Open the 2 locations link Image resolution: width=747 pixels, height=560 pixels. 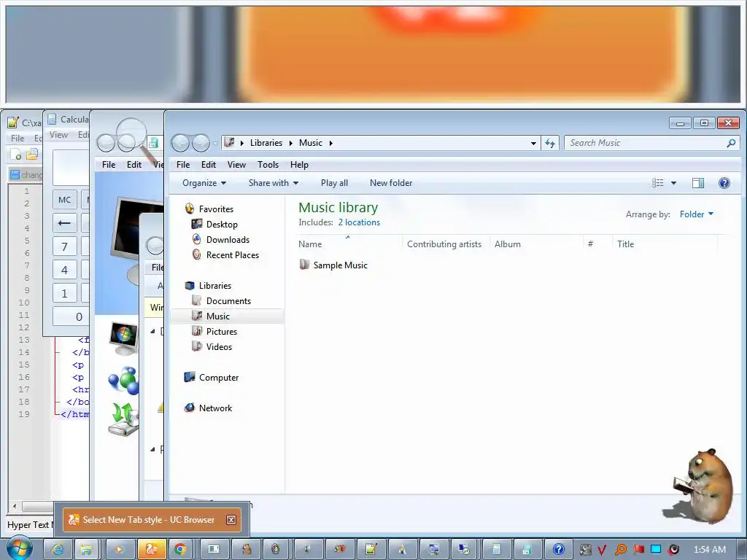click(x=359, y=222)
